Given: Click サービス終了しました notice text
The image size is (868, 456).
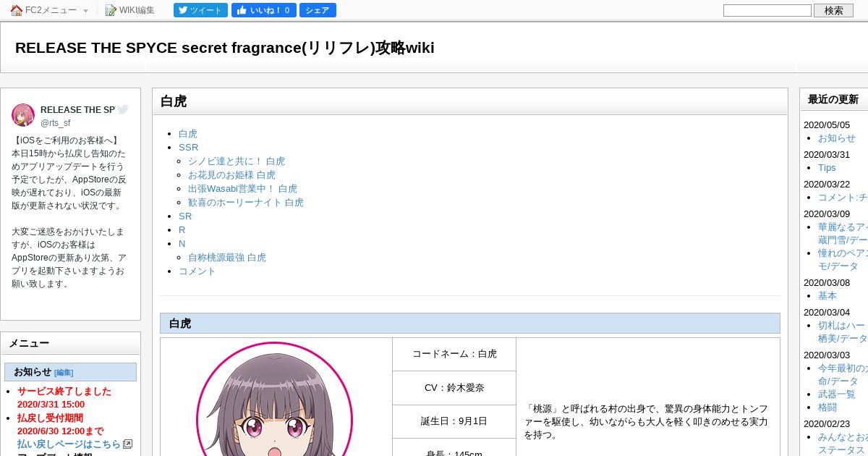Looking at the screenshot, I should [x=64, y=392].
